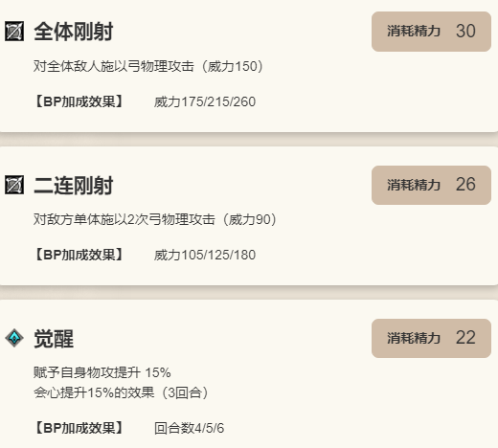Click 威力175/215/260 value text

coord(205,101)
